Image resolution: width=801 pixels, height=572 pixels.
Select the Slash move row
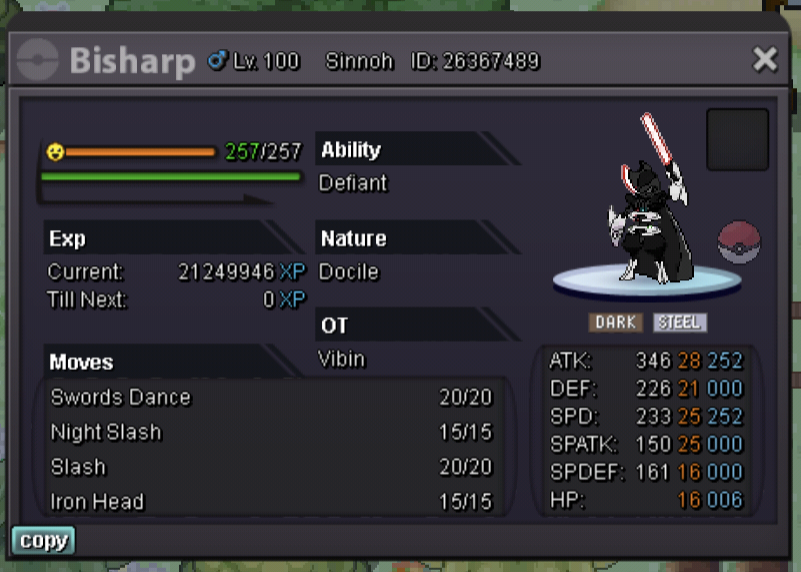271,467
